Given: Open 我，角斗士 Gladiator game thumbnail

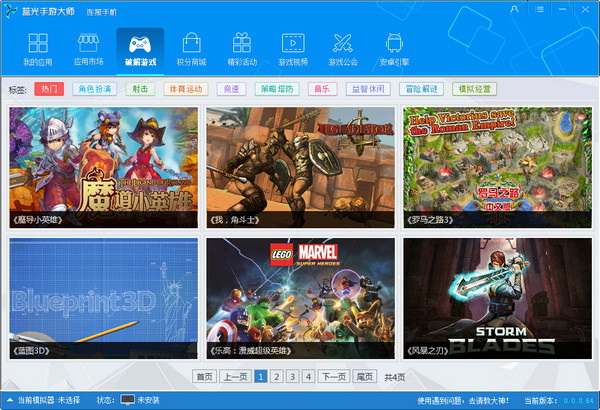Looking at the screenshot, I should coord(300,167).
